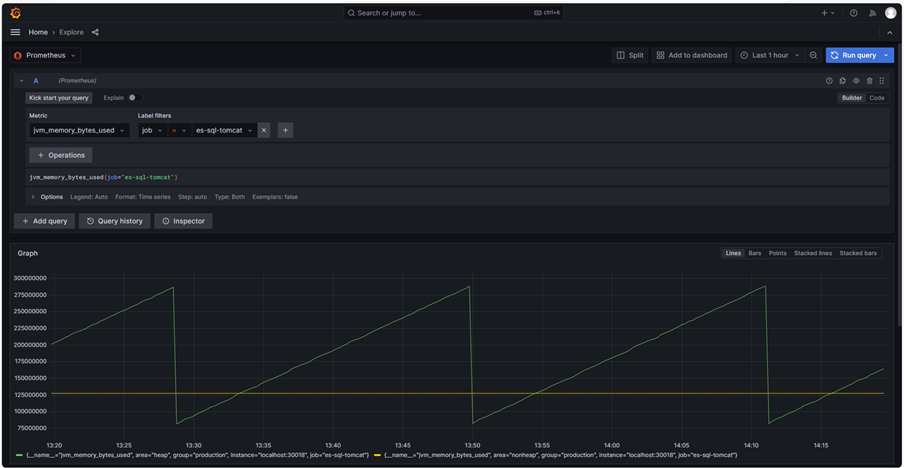Image resolution: width=904 pixels, height=468 pixels.
Task: Click the heap series legend label
Action: pyautogui.click(x=198, y=455)
